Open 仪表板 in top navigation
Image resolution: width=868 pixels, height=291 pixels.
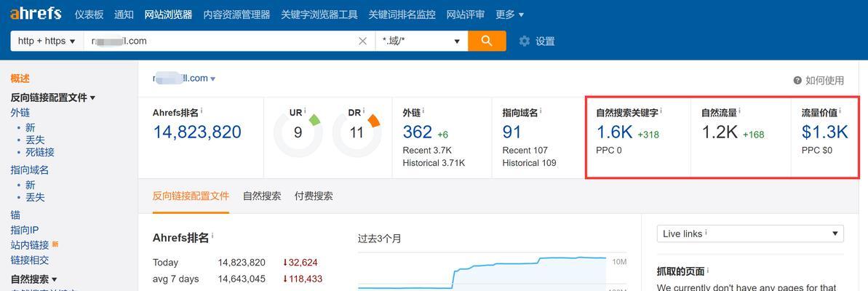coord(89,15)
